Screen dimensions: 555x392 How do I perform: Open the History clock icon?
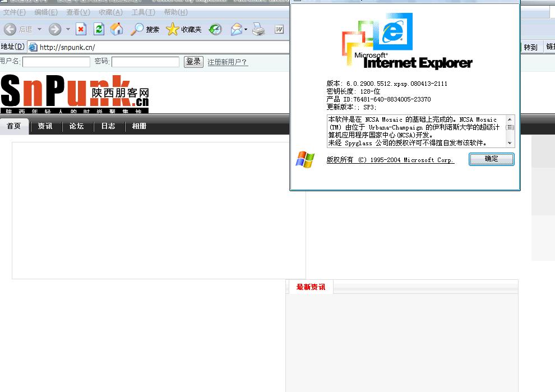click(x=215, y=29)
